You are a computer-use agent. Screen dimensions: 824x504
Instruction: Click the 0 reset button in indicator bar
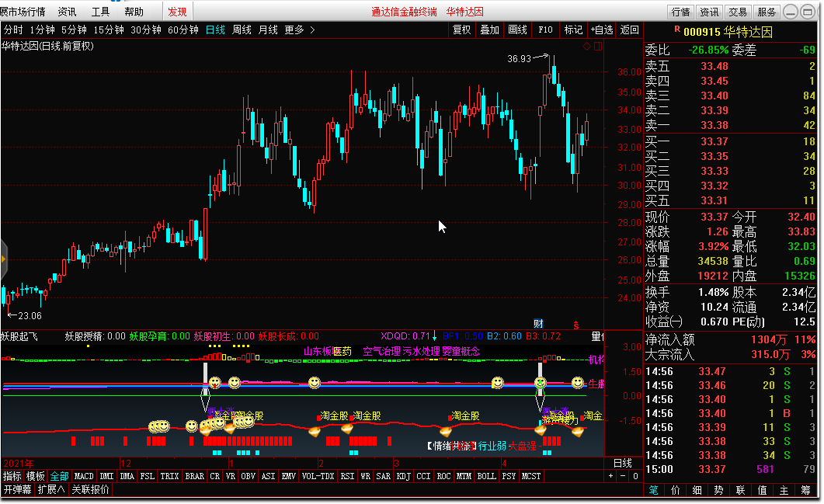click(x=635, y=476)
